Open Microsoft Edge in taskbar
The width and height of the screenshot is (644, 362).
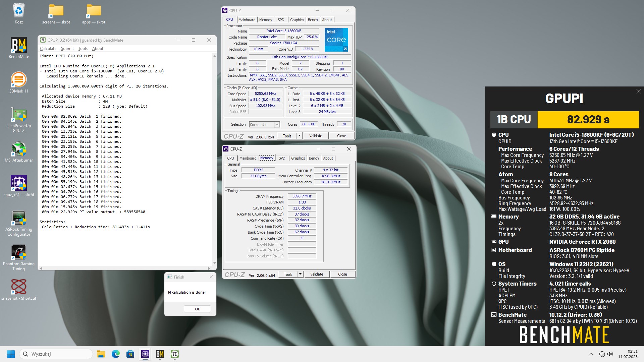tap(116, 354)
